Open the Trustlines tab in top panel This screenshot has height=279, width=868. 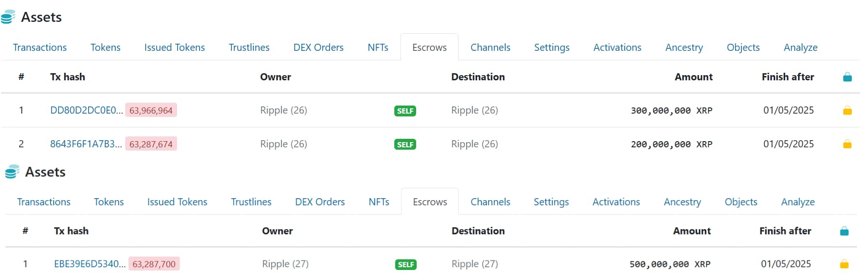click(249, 48)
